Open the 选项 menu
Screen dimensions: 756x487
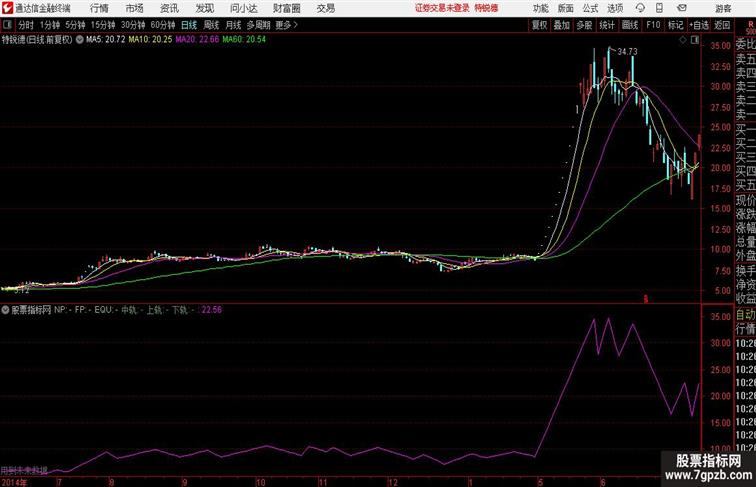tap(615, 8)
